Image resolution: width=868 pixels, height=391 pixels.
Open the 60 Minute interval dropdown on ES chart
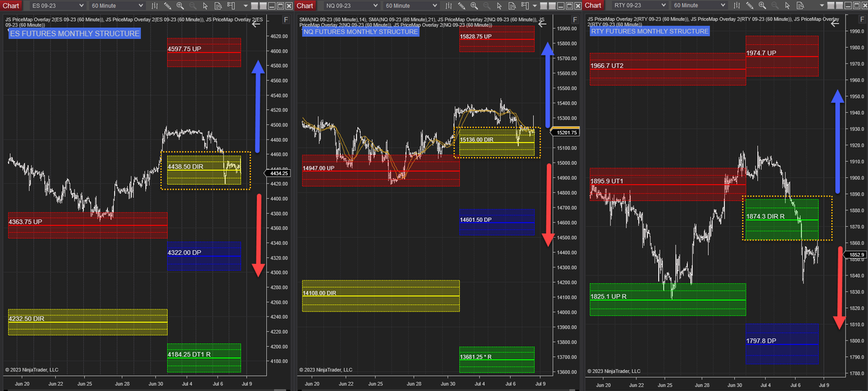(x=116, y=6)
